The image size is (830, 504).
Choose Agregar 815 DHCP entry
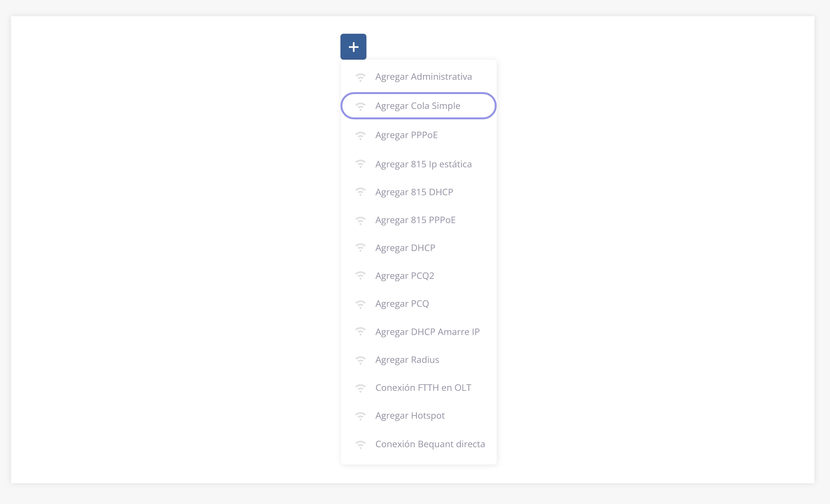pos(414,192)
